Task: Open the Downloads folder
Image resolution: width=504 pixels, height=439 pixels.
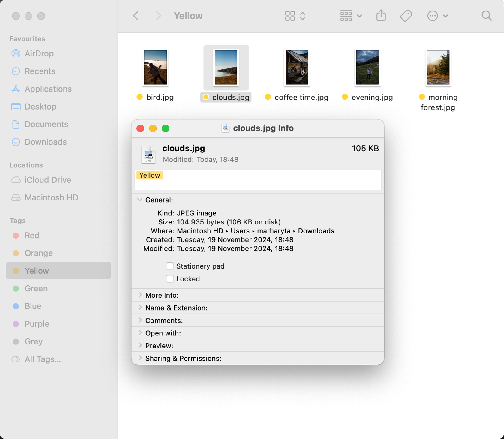Action: [45, 142]
